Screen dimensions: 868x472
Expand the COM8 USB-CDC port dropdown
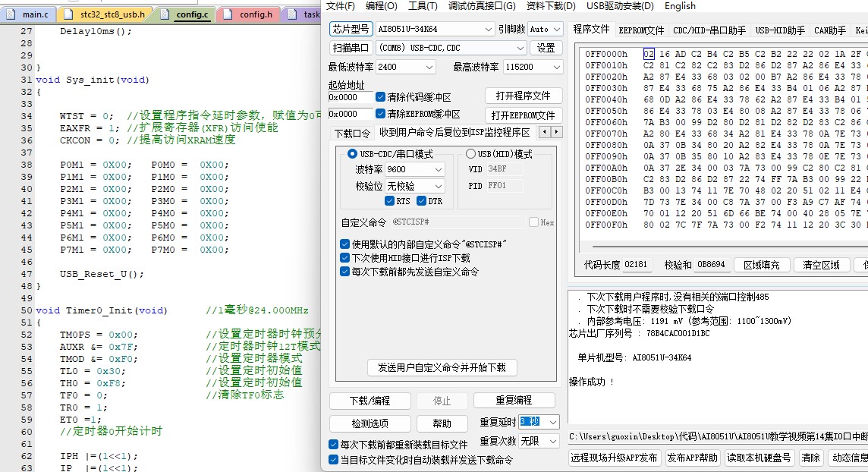click(520, 48)
